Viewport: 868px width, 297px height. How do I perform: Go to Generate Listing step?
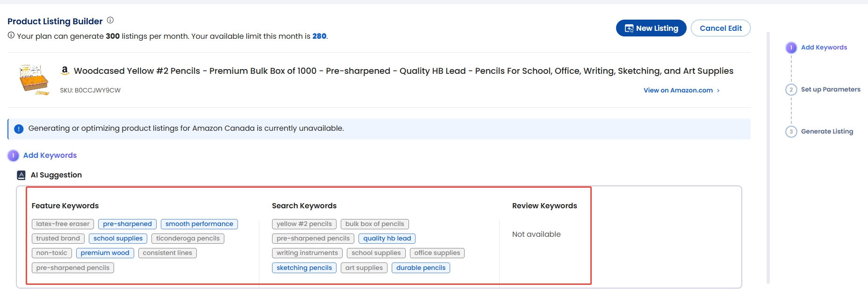827,131
